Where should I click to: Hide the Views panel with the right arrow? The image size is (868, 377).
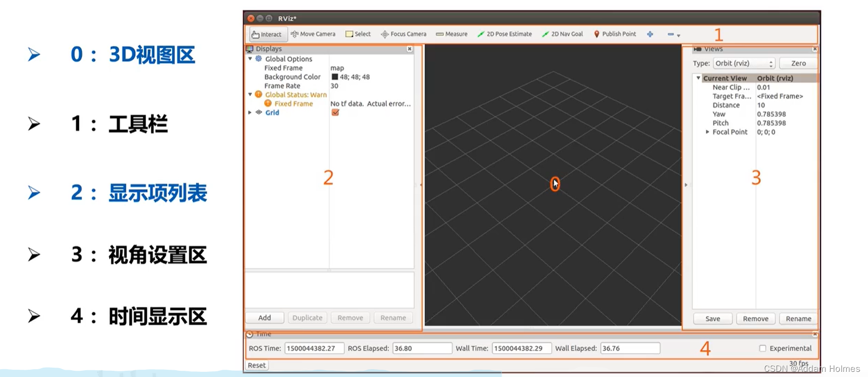click(686, 185)
